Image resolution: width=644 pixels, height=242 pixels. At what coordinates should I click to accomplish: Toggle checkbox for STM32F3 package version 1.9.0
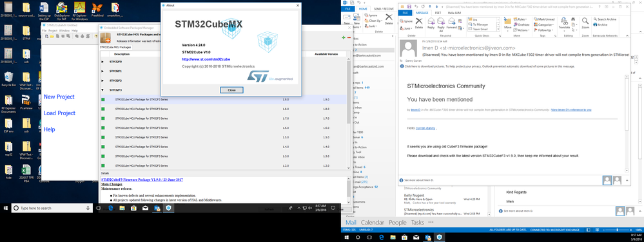tap(103, 99)
